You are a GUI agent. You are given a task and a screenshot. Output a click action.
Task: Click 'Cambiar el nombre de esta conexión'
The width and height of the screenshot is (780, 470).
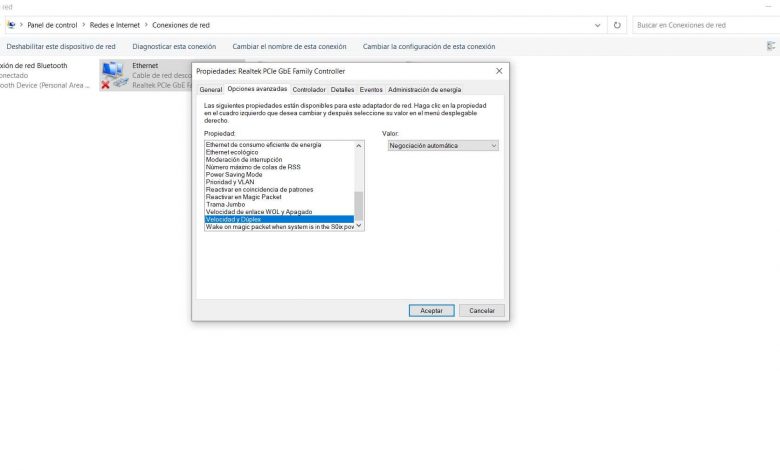[289, 46]
